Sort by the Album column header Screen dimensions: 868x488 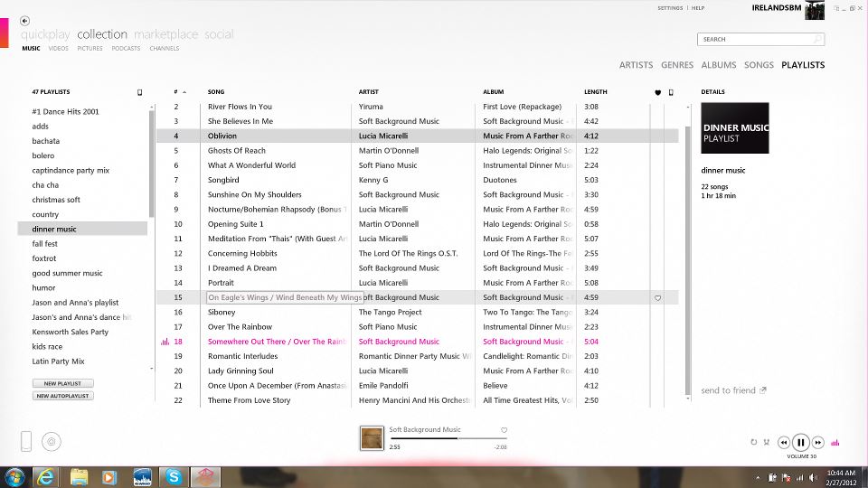[x=494, y=92]
